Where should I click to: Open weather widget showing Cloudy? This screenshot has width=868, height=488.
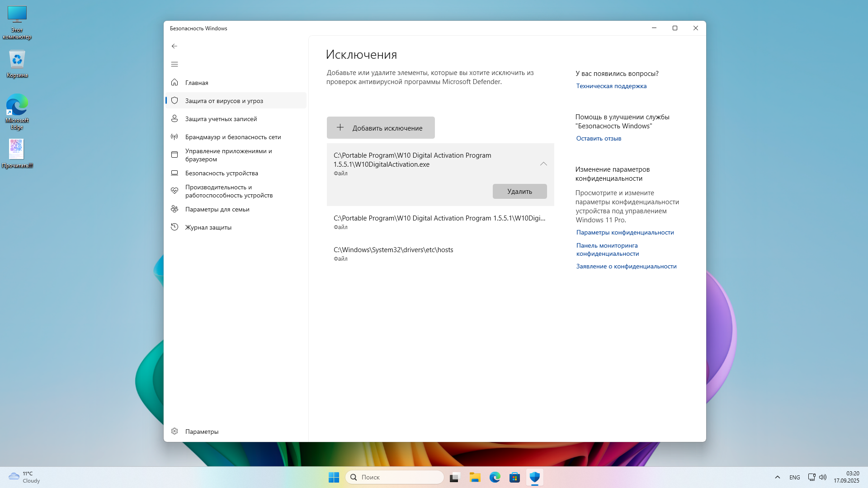25,477
